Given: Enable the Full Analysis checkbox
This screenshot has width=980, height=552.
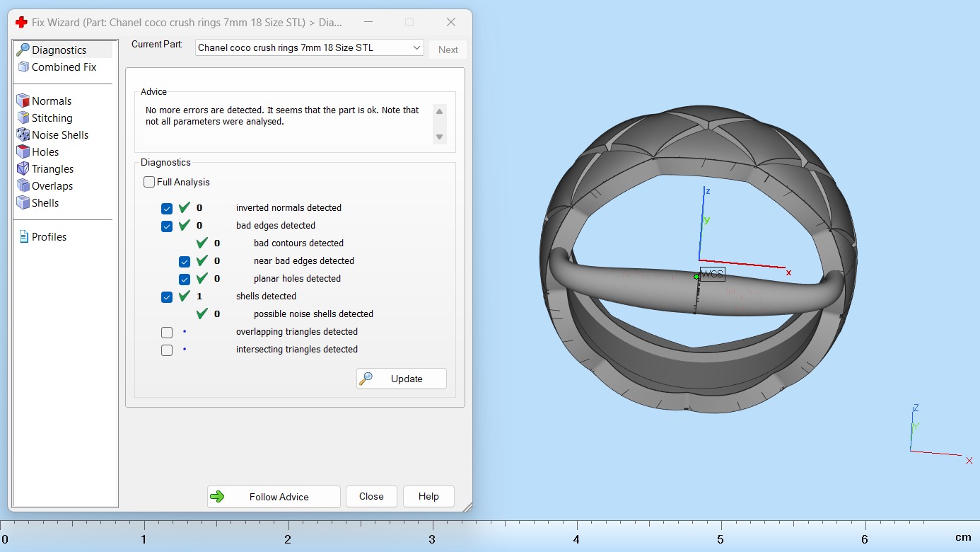Looking at the screenshot, I should [149, 182].
